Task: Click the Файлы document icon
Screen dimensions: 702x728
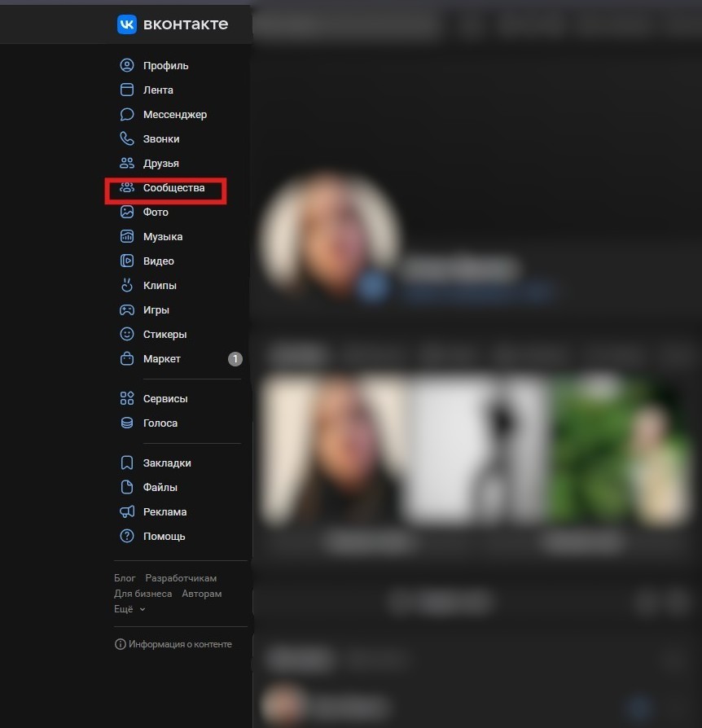Action: 127,487
